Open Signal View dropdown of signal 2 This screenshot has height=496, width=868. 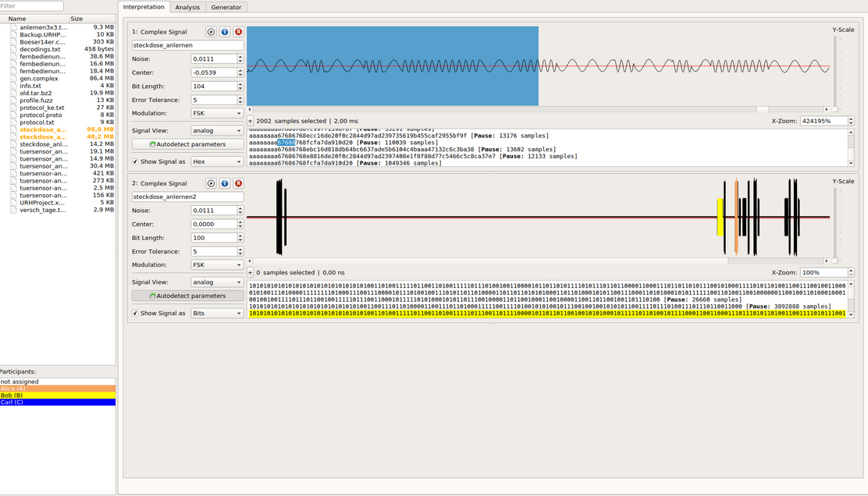(217, 282)
